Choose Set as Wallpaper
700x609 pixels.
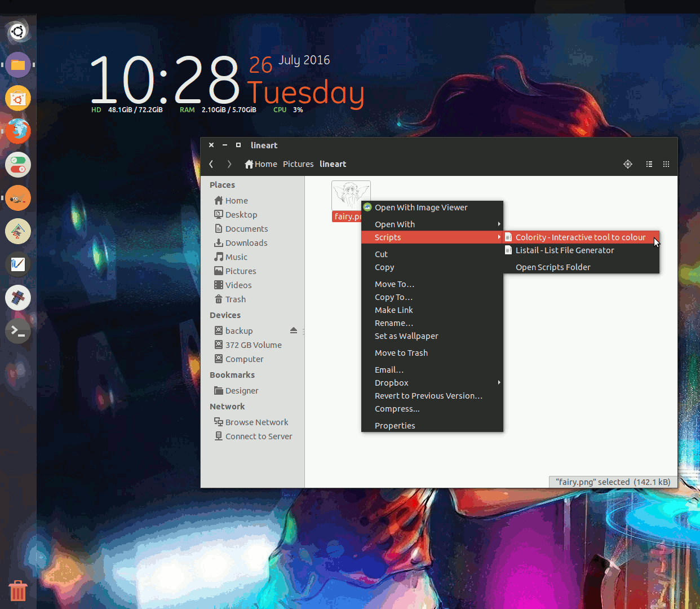[432, 336]
